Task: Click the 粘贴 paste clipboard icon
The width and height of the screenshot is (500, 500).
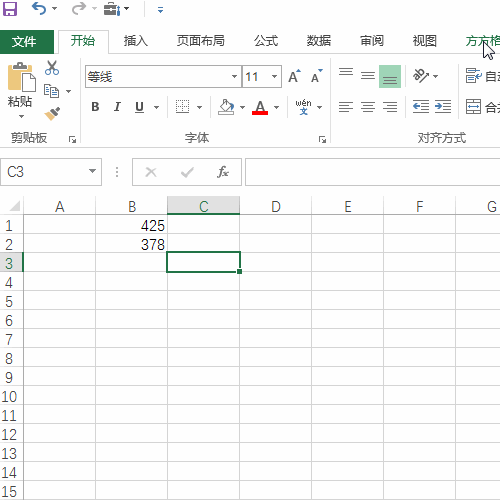Action: click(22, 77)
